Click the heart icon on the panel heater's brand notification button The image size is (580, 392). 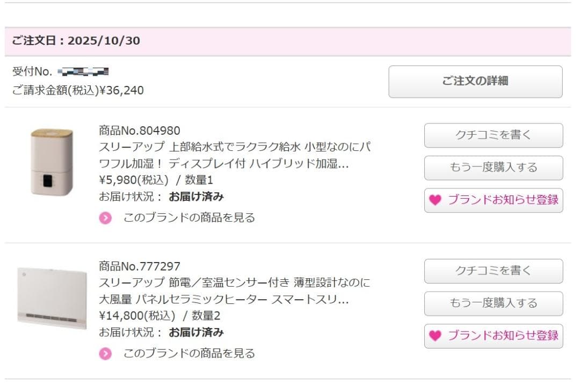coord(435,336)
